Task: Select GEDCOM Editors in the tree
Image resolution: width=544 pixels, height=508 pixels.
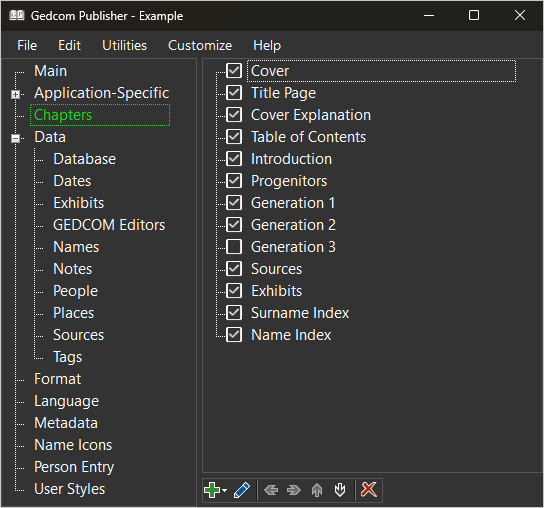Action: pos(109,225)
